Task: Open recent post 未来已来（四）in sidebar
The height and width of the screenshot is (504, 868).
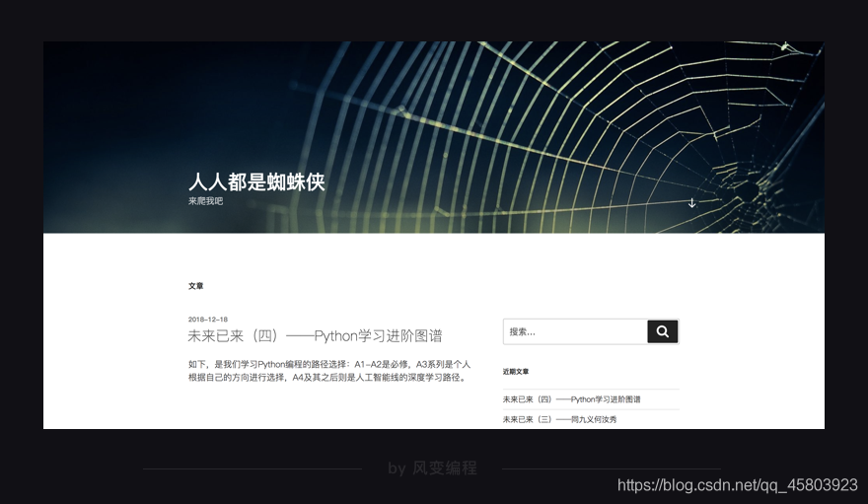Action: click(571, 398)
